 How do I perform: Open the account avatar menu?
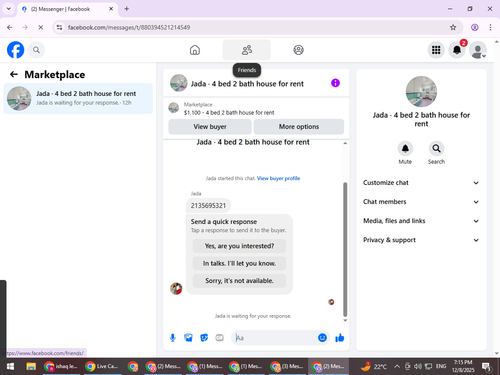tap(478, 50)
